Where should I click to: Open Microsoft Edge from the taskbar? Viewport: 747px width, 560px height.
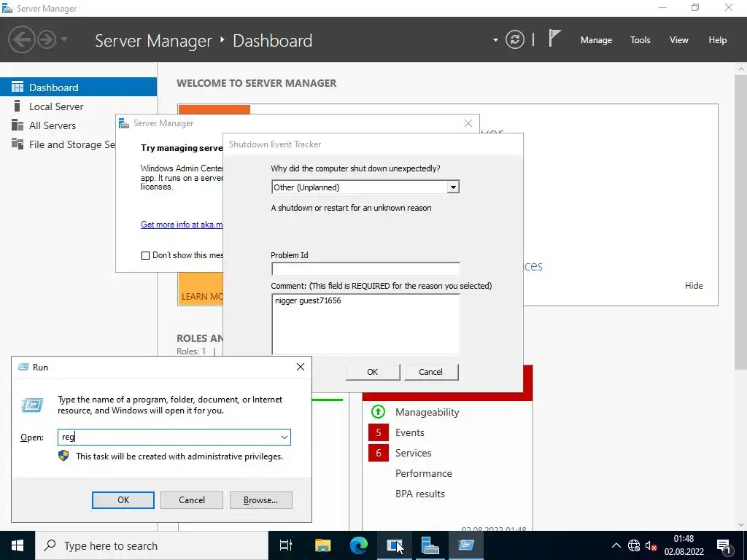(x=359, y=545)
